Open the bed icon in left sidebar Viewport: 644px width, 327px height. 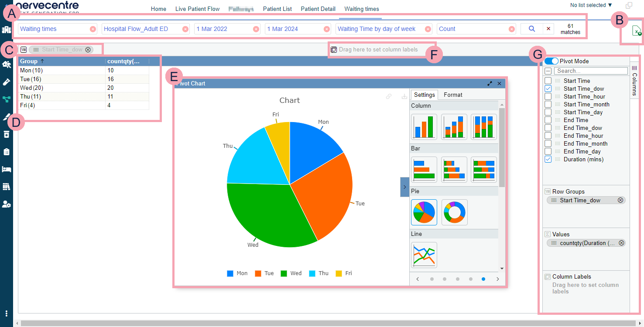pos(7,169)
